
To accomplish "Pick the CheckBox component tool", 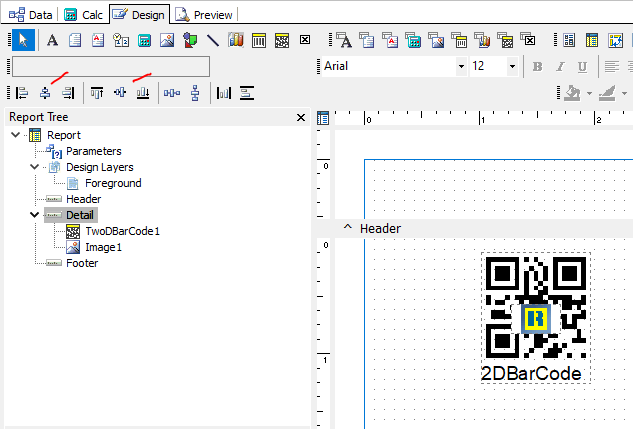I will click(x=305, y=40).
